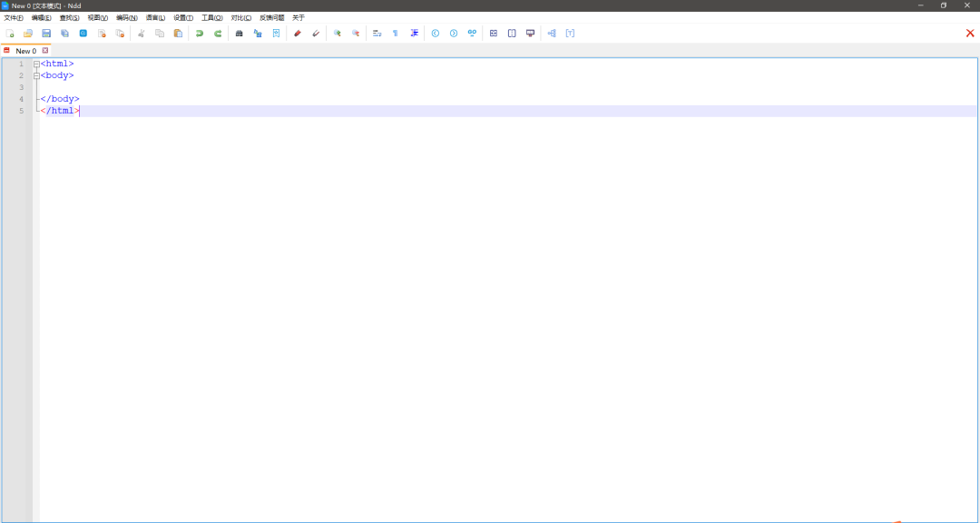Go to next position circle arrow
Viewport: 980px width, 523px height.
coord(454,34)
